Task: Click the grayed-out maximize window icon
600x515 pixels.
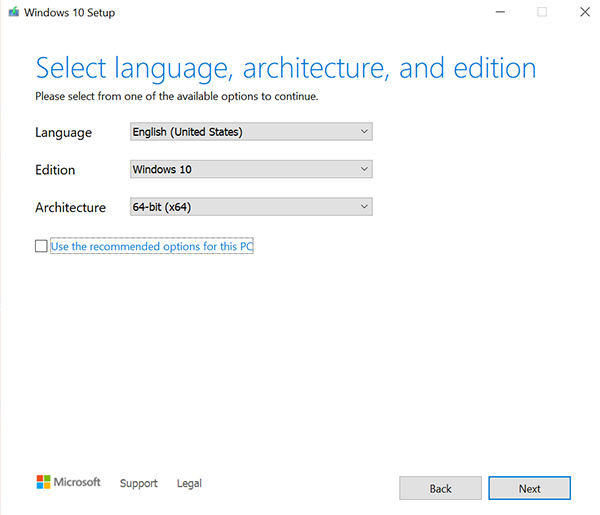Action: (542, 12)
